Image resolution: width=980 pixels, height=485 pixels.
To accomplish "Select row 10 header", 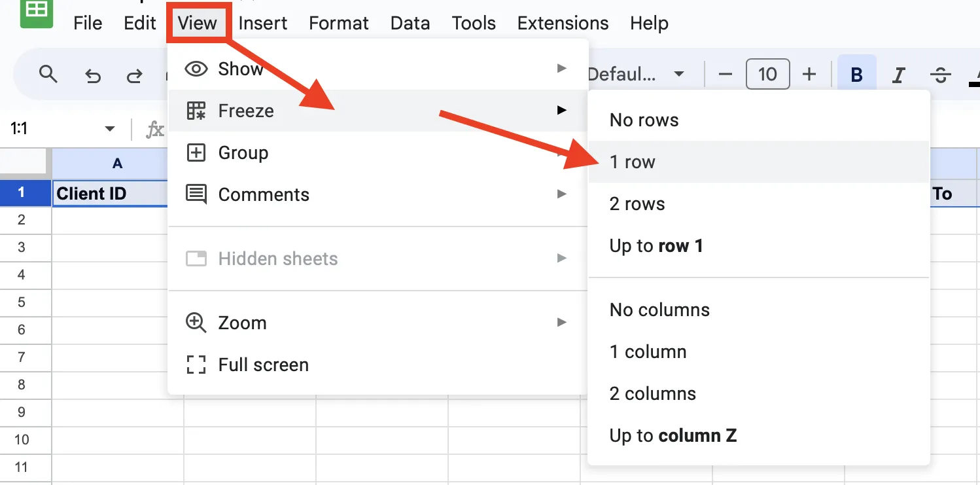I will tap(26, 440).
